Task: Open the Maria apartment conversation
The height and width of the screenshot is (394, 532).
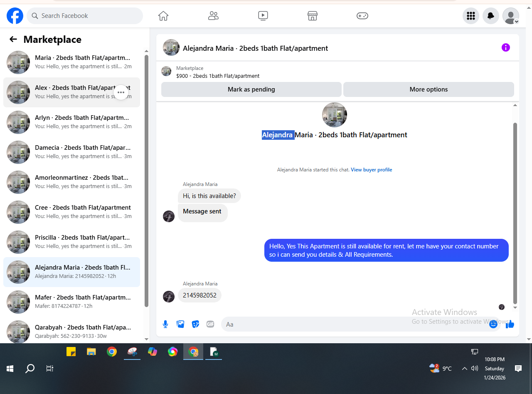Action: tap(71, 62)
